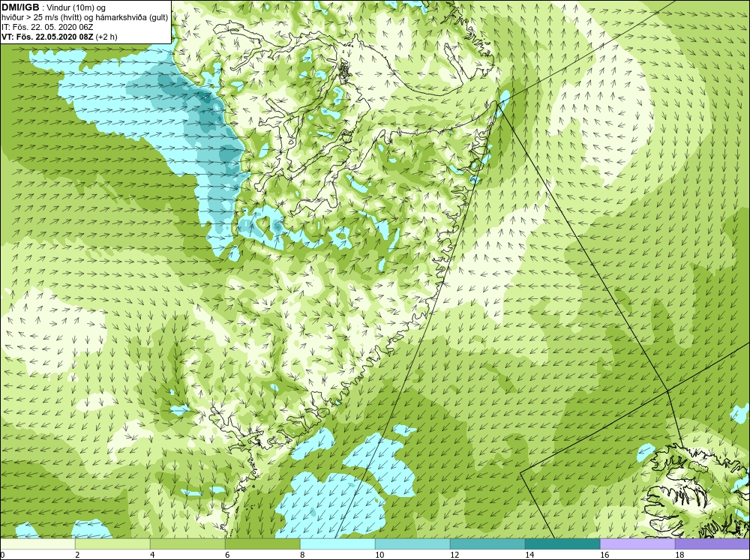
Task: Click the 12–14 m/s teal swatch
Action: pyautogui.click(x=487, y=544)
